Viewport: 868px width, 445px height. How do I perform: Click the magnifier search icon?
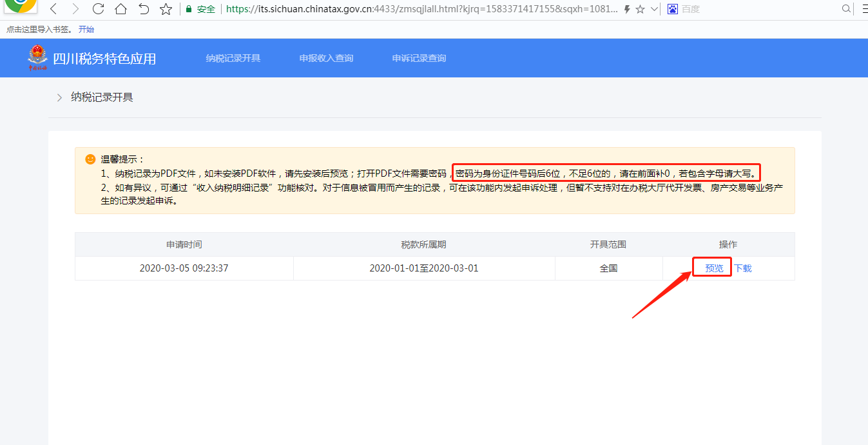coord(846,9)
